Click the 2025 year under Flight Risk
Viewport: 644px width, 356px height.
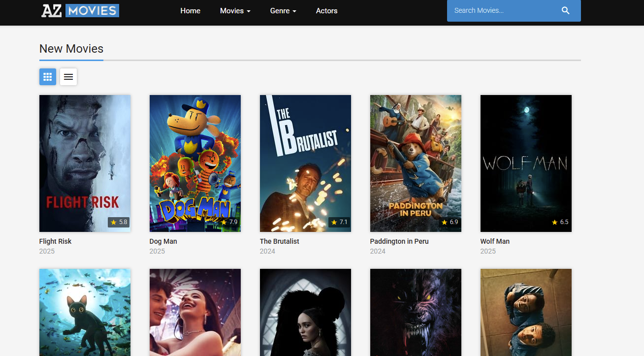coord(47,251)
